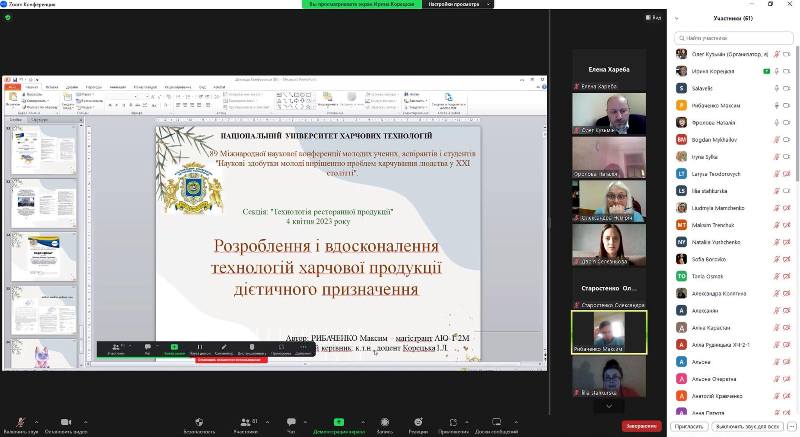
Task: Open the Chat bubble icon
Action: 291,422
